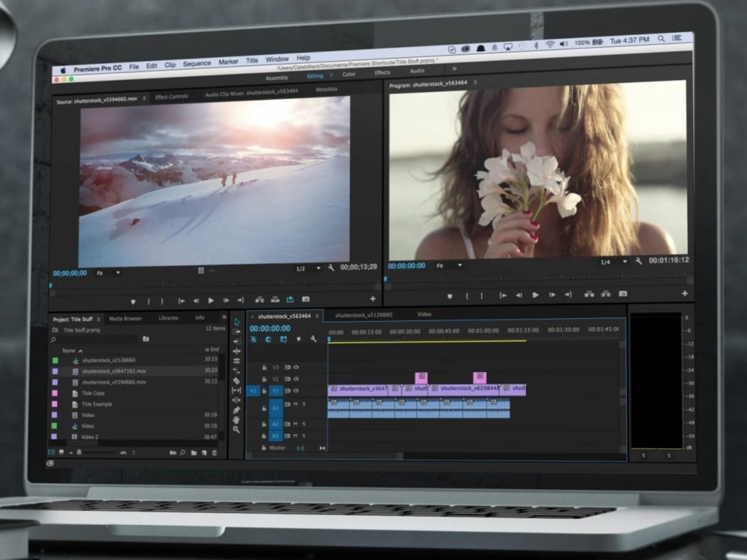This screenshot has height=560, width=747.
Task: Mute audio track A1
Action: click(296, 404)
